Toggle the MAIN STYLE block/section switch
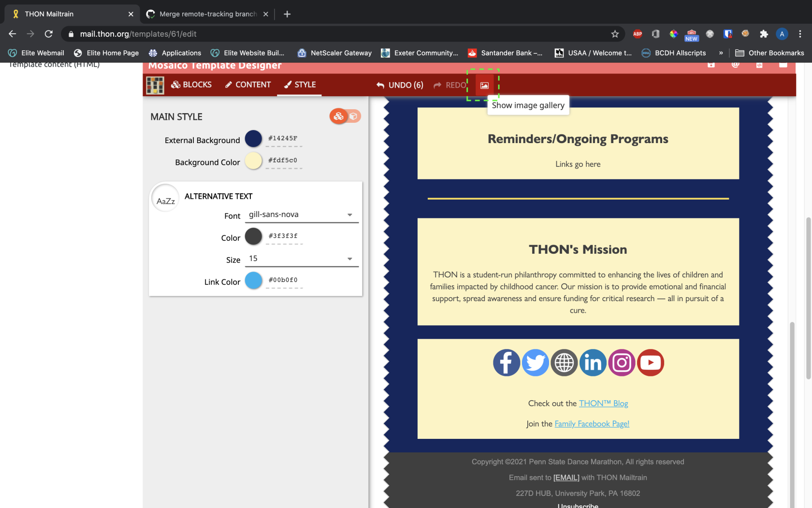This screenshot has width=812, height=508. click(x=345, y=116)
